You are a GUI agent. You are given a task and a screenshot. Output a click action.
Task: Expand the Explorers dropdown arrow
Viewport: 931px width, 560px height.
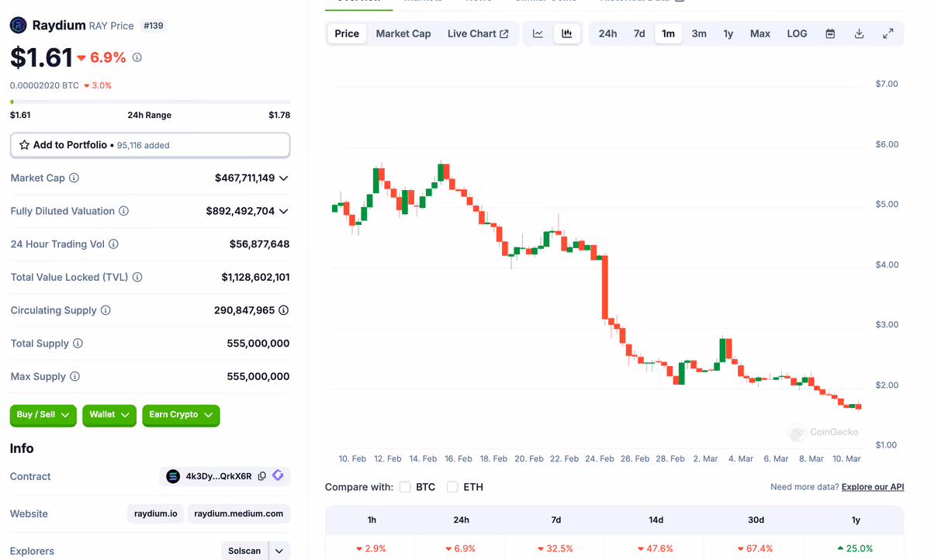point(279,551)
